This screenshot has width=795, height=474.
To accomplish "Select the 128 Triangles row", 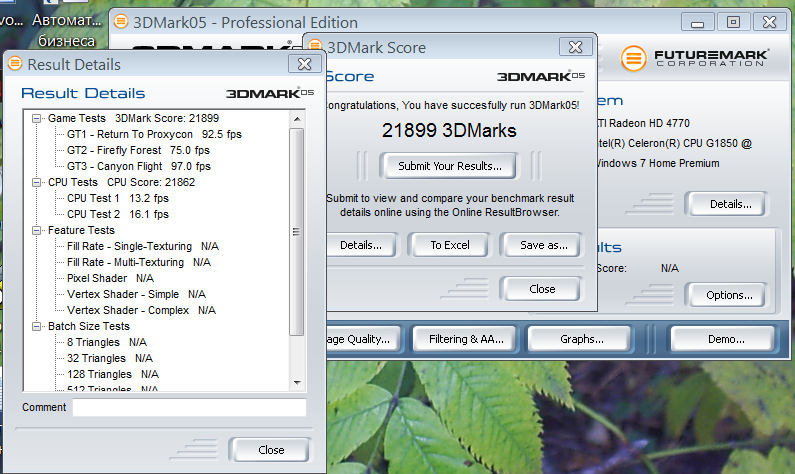I will [x=113, y=374].
